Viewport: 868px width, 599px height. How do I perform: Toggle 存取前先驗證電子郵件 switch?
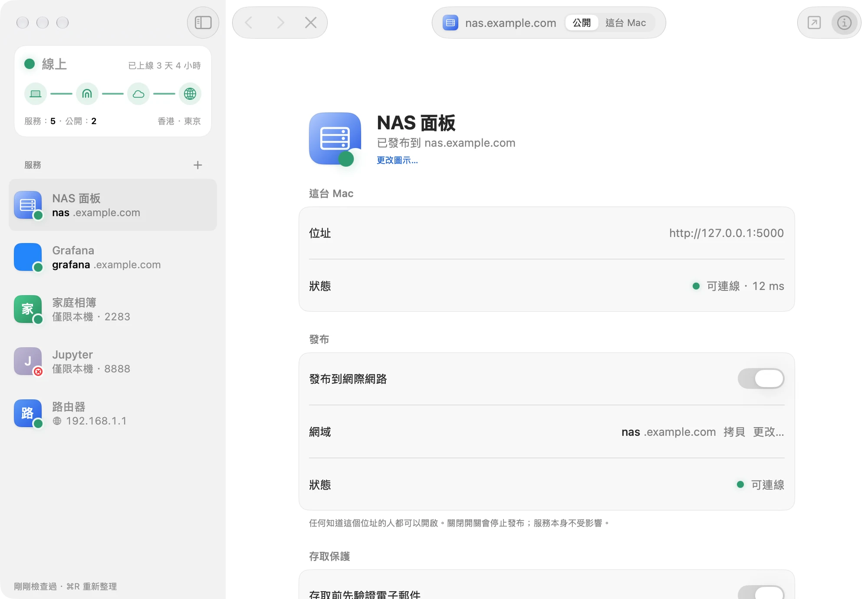click(x=761, y=592)
